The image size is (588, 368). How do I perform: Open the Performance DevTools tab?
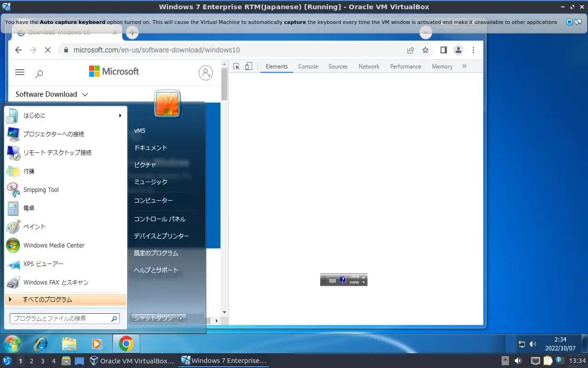click(406, 66)
